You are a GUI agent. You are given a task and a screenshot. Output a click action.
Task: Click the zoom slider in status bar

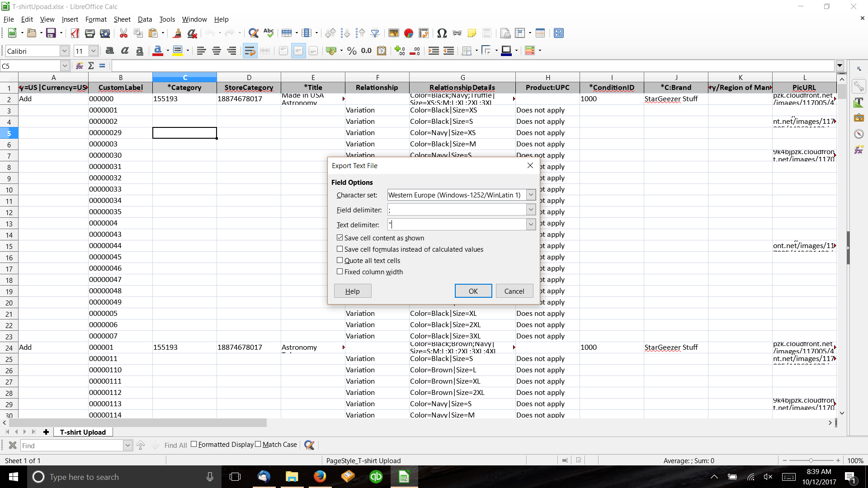(811, 460)
